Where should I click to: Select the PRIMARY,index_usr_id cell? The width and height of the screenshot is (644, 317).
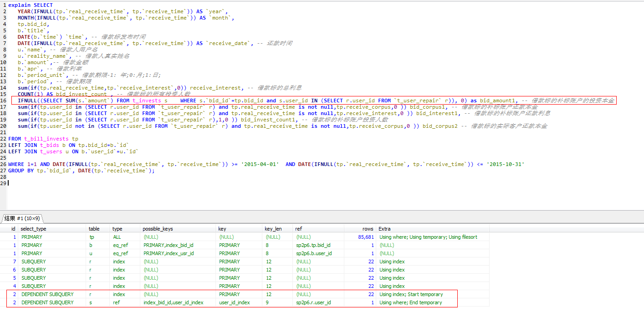[x=169, y=253]
